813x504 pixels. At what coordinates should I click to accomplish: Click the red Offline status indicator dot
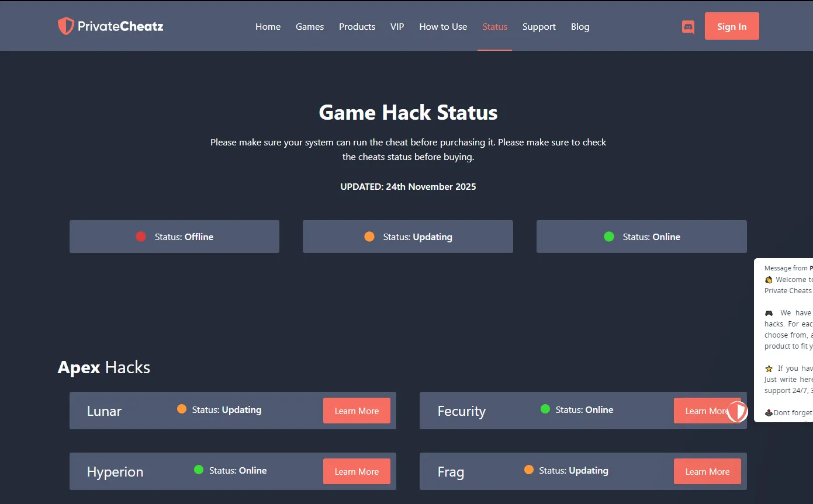[x=140, y=236]
